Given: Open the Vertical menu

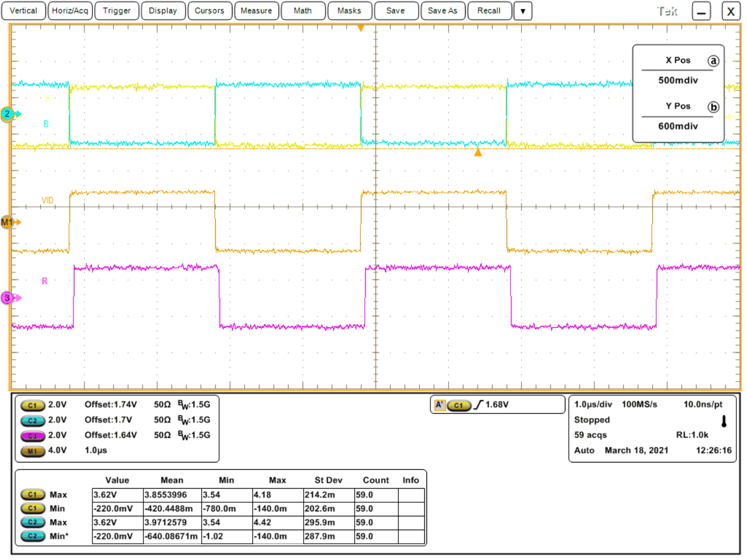Looking at the screenshot, I should [23, 11].
